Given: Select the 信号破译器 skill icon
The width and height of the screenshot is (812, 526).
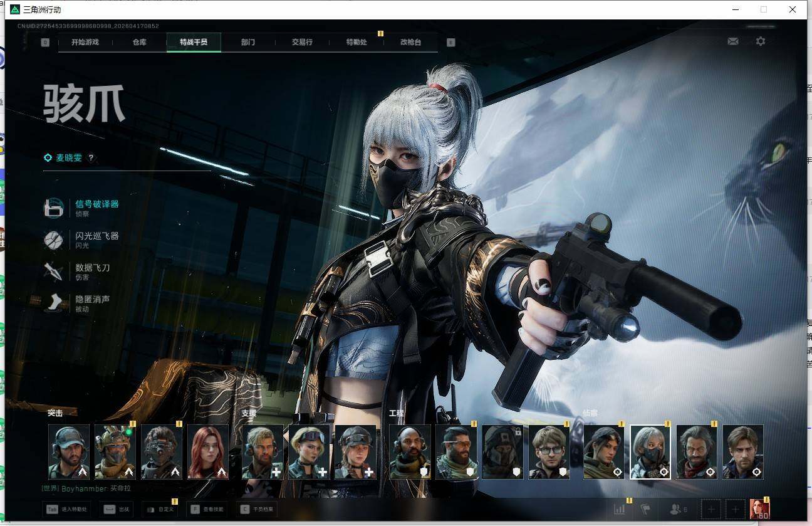Looking at the screenshot, I should pos(54,208).
